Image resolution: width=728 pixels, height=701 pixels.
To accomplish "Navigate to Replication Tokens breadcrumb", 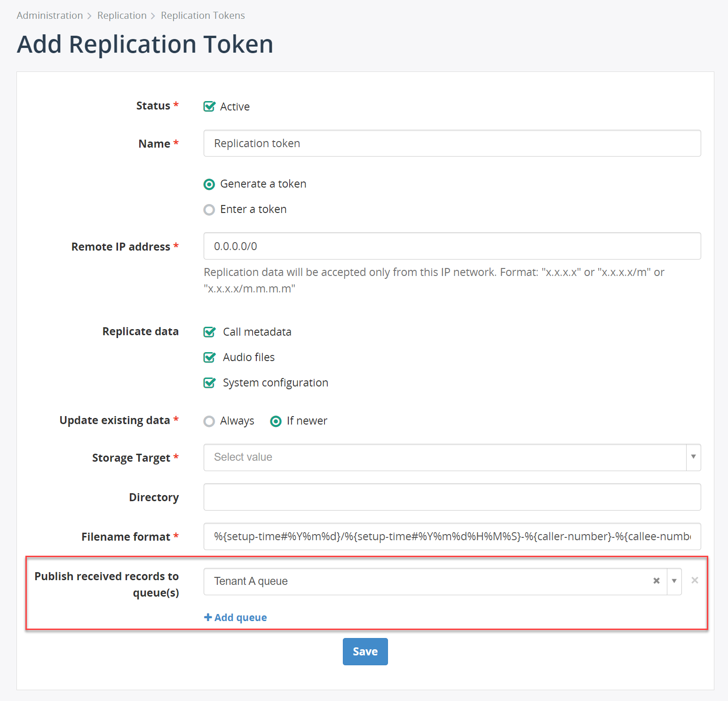I will pos(203,16).
